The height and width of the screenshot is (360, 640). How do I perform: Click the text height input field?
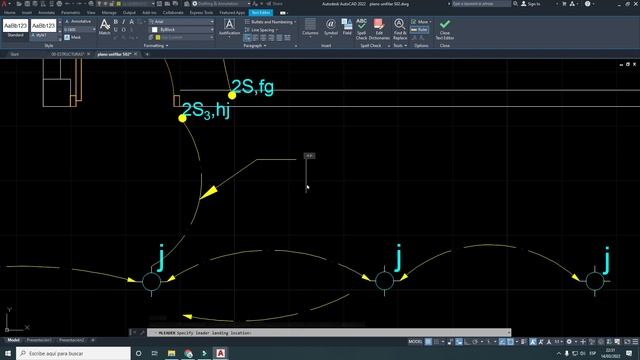click(x=79, y=29)
